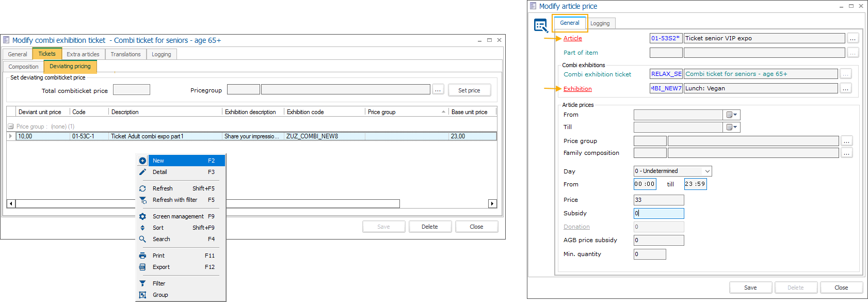868x302 pixels.
Task: Open the article prices From date picker
Action: point(732,115)
